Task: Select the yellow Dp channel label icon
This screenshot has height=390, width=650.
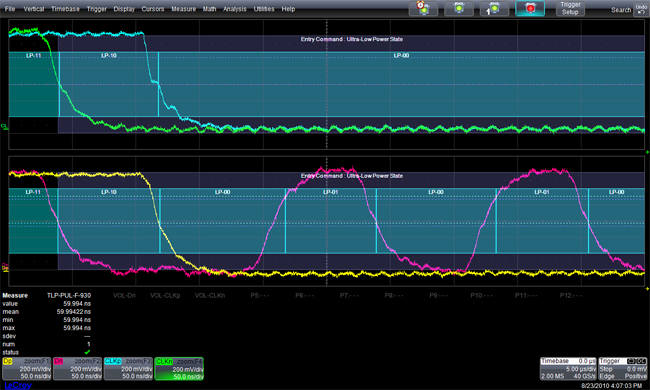Action: (8, 361)
